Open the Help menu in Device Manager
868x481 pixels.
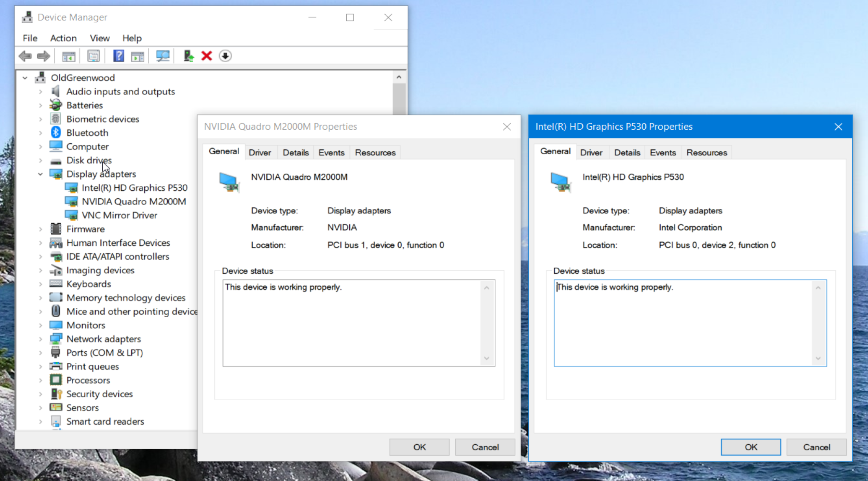(x=132, y=38)
